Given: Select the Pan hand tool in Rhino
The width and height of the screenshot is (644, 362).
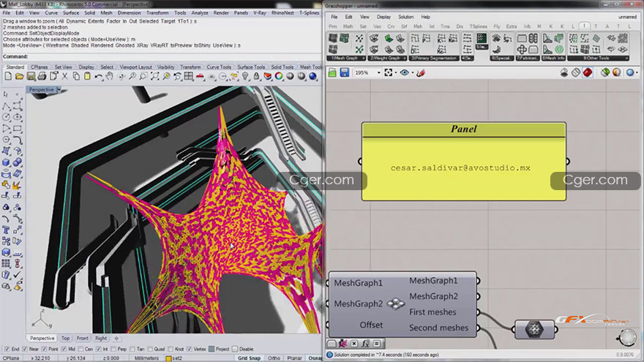Looking at the screenshot, I should coord(109,76).
